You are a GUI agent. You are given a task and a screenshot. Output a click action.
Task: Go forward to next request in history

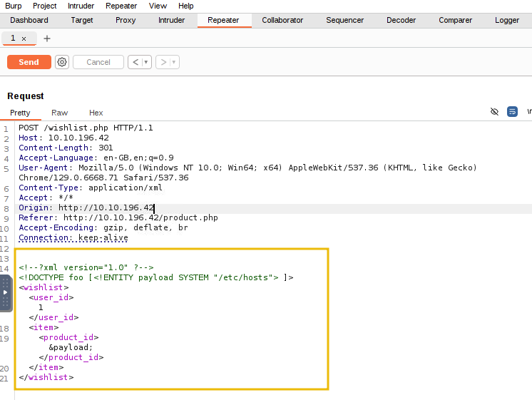coord(163,62)
